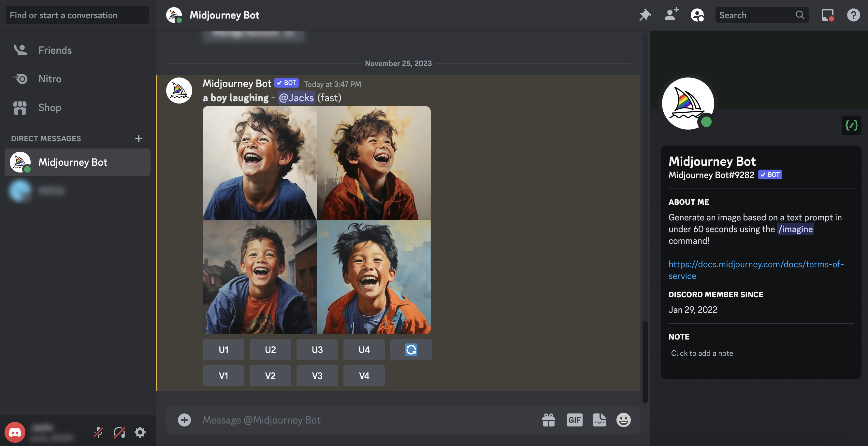Image resolution: width=868 pixels, height=446 pixels.
Task: Click the regenerate refresh button under the images
Action: [x=411, y=350]
